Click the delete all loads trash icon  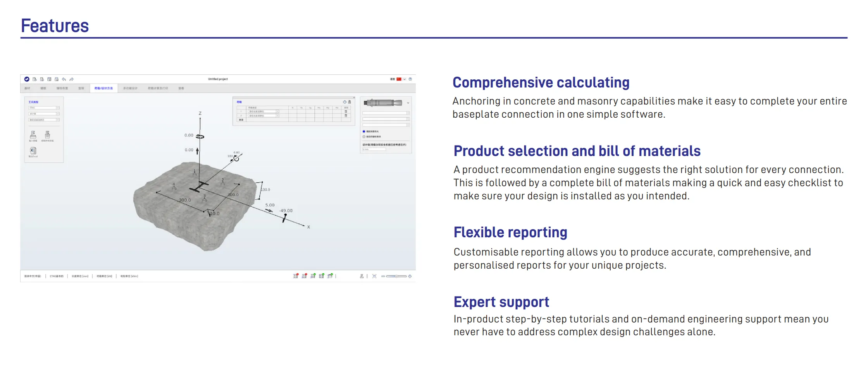point(47,134)
